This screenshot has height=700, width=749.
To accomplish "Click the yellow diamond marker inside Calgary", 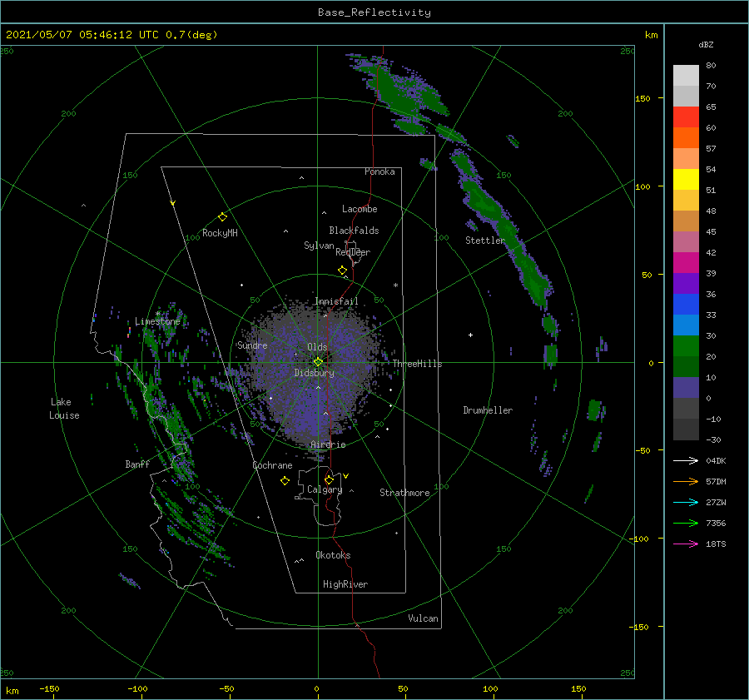I will click(329, 479).
